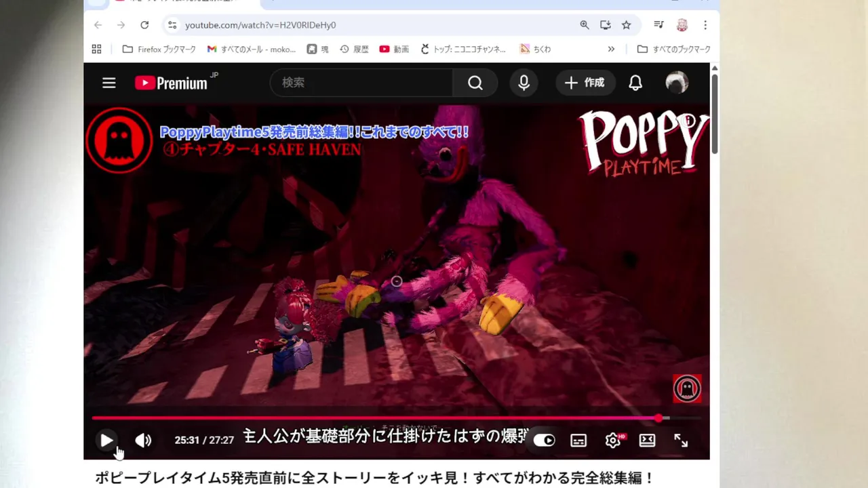The image size is (868, 488).
Task: Open the Chrome profile avatar
Action: [682, 25]
